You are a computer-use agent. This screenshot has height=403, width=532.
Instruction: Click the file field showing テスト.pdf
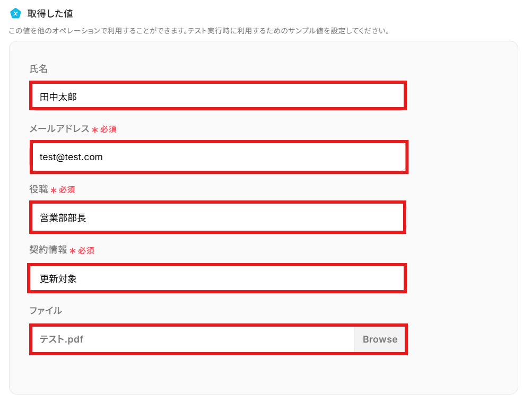[193, 339]
